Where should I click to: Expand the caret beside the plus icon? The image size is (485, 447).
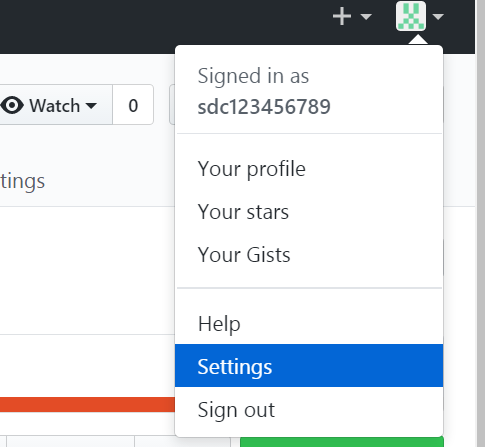(366, 17)
